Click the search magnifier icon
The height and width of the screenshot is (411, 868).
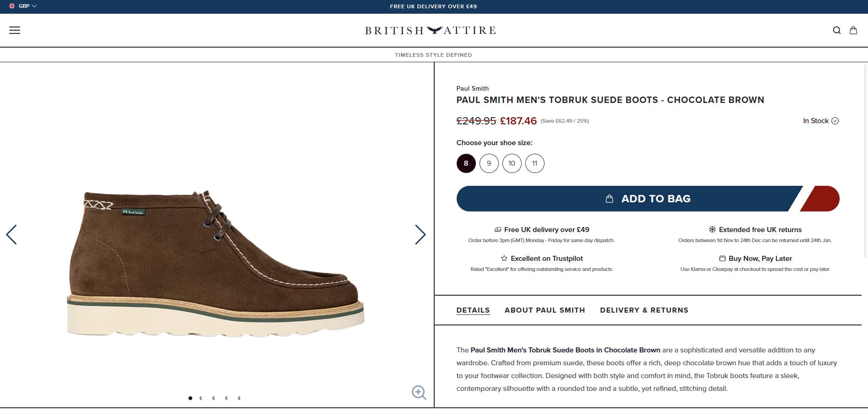(836, 30)
